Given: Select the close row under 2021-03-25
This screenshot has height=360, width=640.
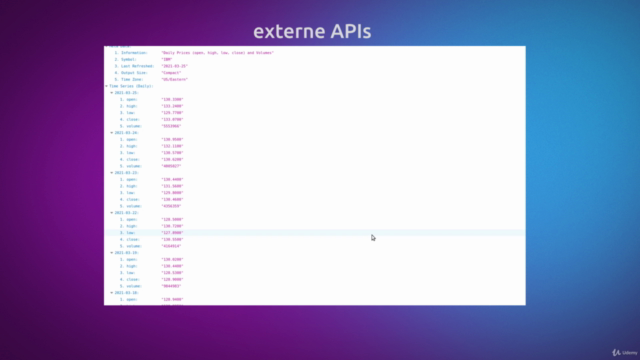Looking at the screenshot, I should click(x=315, y=119).
